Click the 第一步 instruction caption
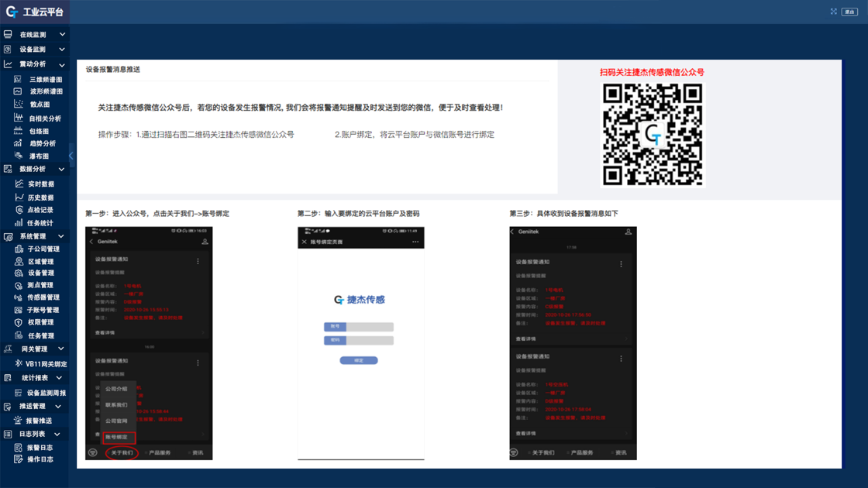 [157, 214]
